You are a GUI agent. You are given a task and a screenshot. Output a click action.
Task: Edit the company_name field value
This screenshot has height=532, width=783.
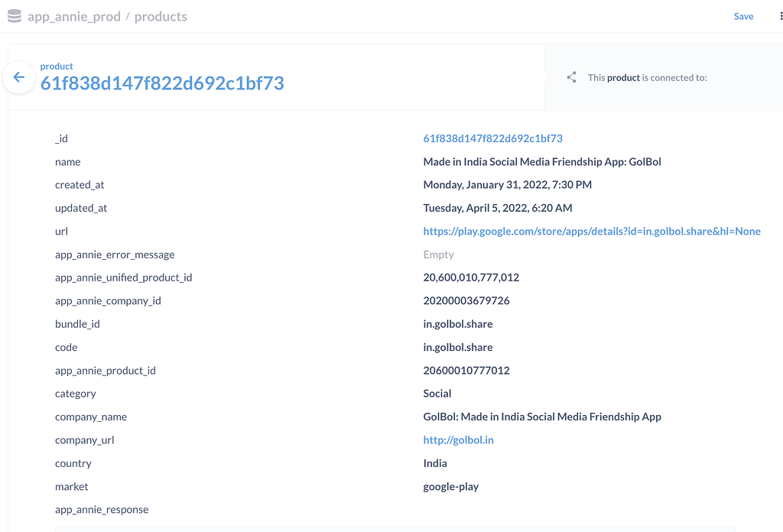click(542, 417)
